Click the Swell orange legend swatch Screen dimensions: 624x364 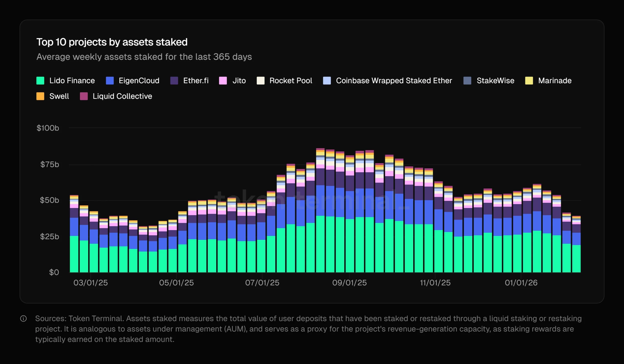click(40, 96)
